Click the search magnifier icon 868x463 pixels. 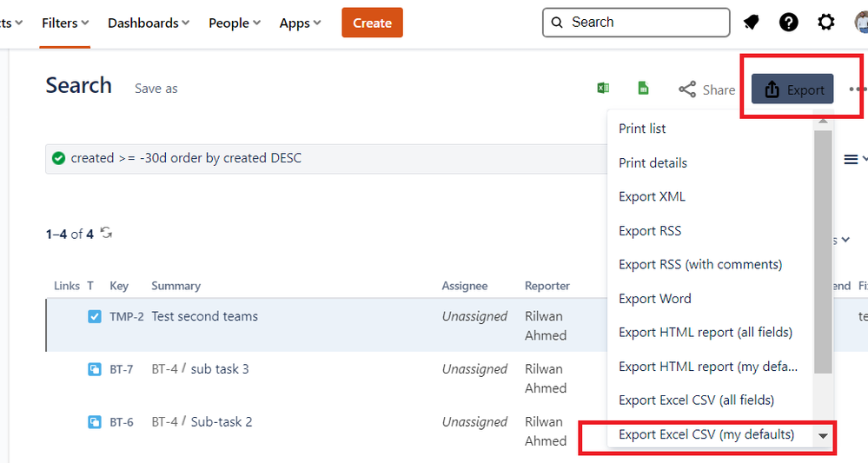coord(558,22)
